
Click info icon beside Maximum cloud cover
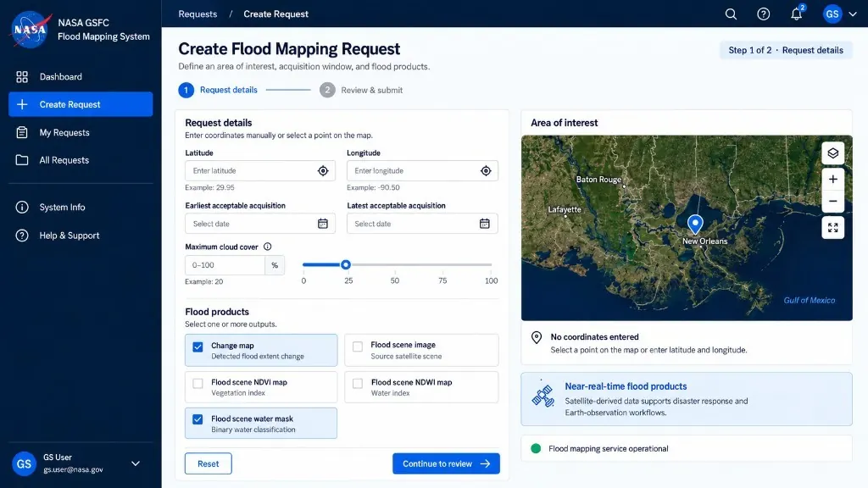[267, 247]
